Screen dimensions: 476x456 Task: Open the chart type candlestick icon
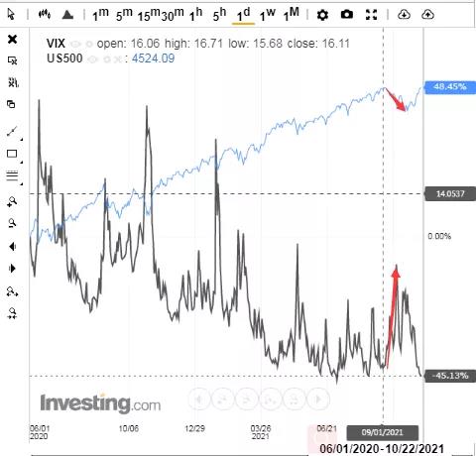(x=45, y=14)
